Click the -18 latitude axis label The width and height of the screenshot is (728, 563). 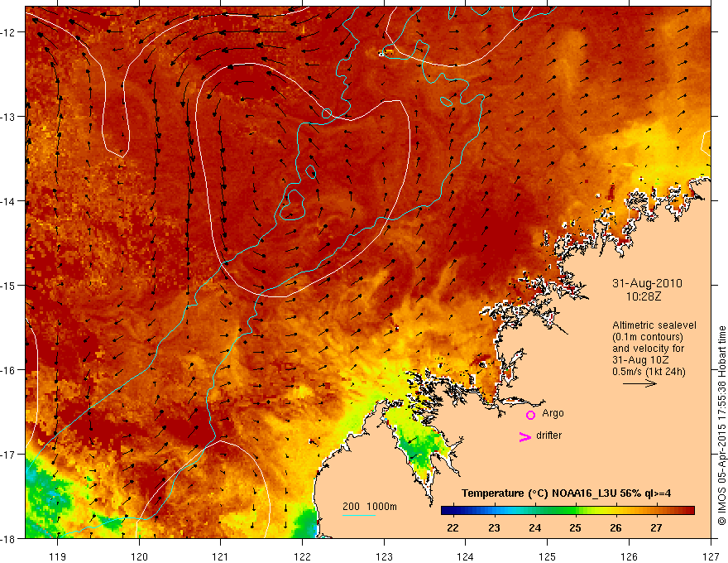[x=8, y=539]
